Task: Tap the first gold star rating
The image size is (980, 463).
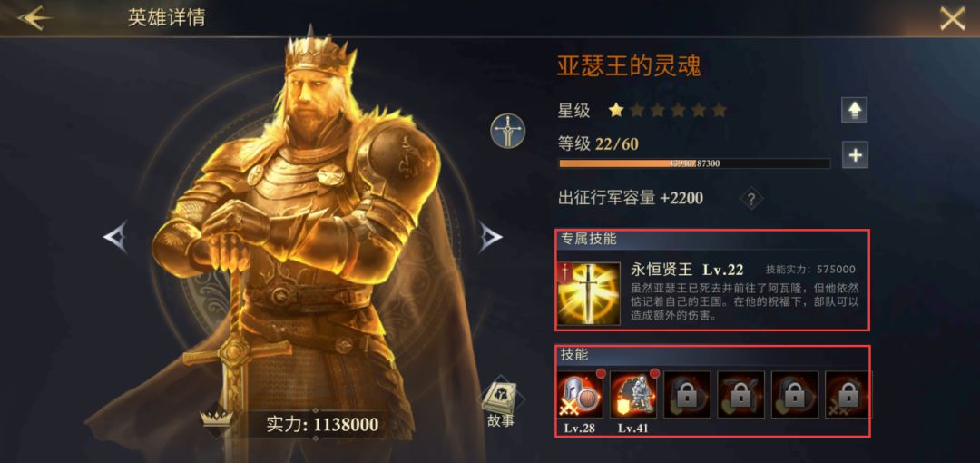Action: point(616,111)
